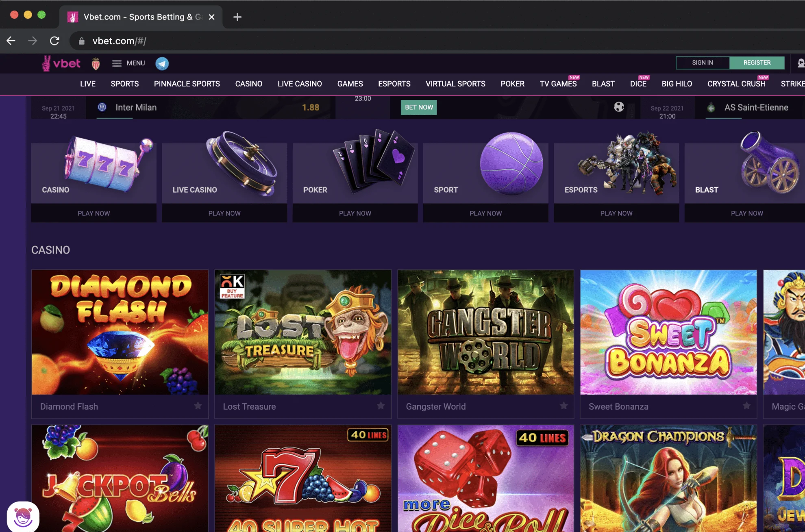This screenshot has width=805, height=532.
Task: Open TV GAMES section
Action: click(x=558, y=84)
